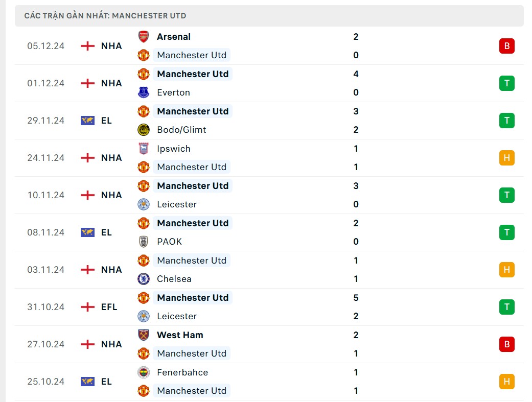The width and height of the screenshot is (532, 402).
Task: Click the West Ham club crest icon
Action: tap(144, 335)
